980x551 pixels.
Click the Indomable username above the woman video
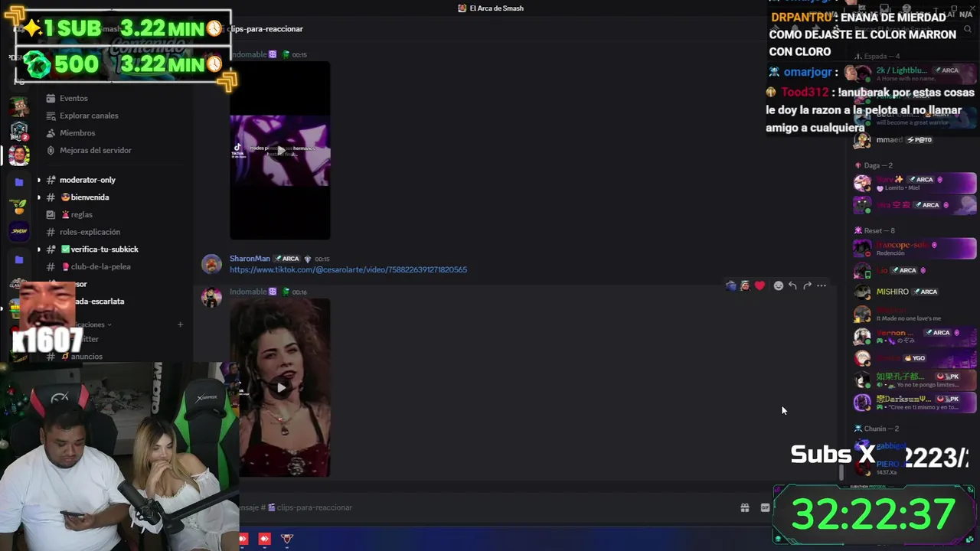248,292
